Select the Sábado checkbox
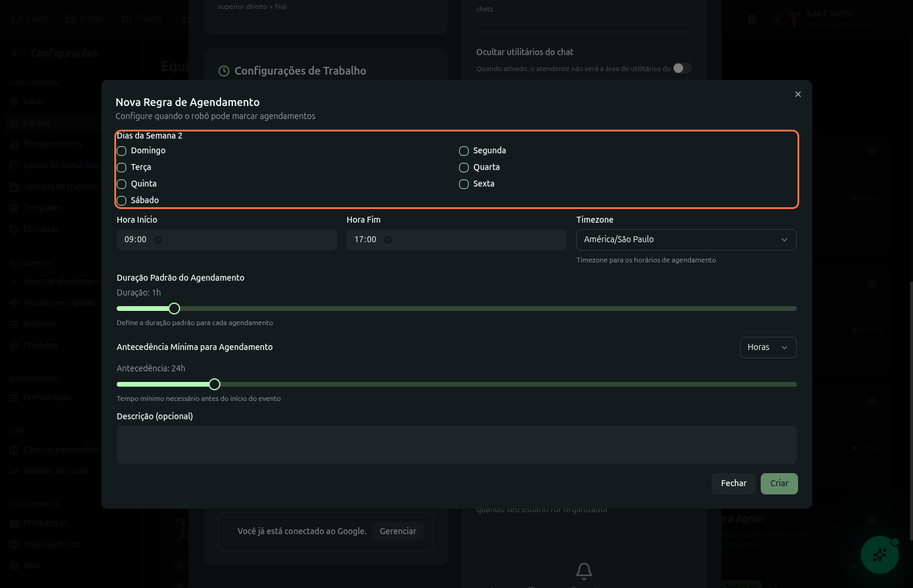Image resolution: width=913 pixels, height=588 pixels. [x=121, y=201]
